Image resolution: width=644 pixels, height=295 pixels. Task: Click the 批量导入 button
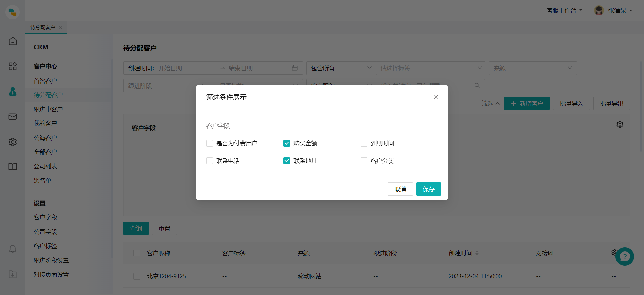tap(572, 103)
